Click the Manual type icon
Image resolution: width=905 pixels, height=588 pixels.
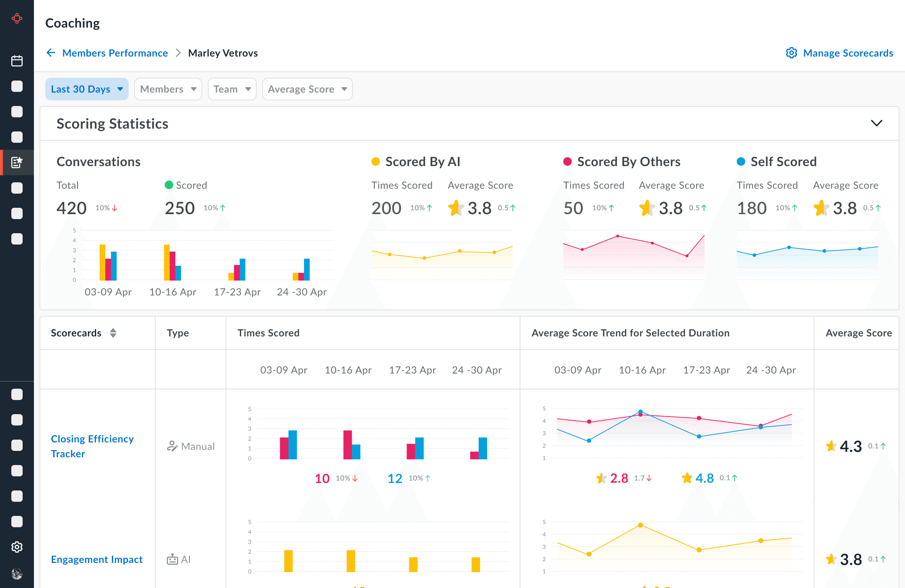coord(172,446)
